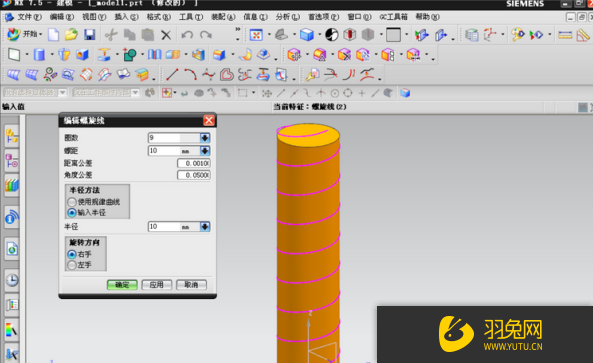Screen dimensions: 593x363
Task: Click the 确定 button in helix dialog
Action: (122, 285)
